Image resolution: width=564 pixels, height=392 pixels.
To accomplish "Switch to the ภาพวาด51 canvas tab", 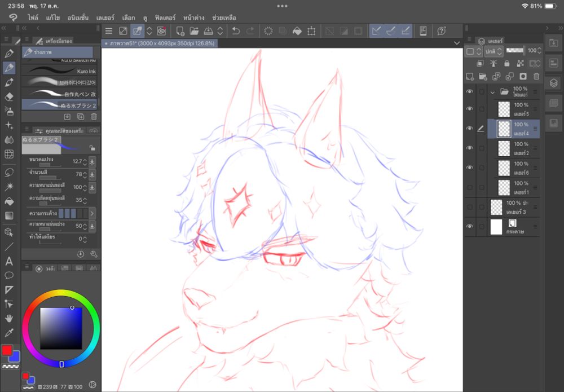I will click(x=160, y=43).
